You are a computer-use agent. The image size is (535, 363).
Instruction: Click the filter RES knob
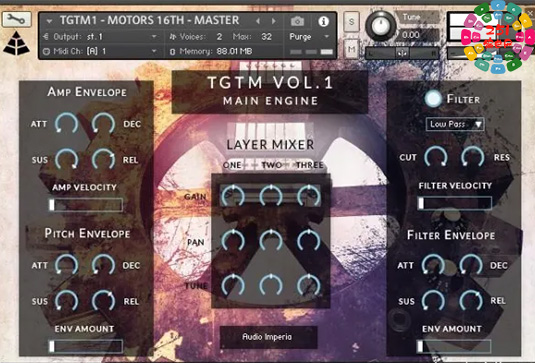(x=473, y=157)
